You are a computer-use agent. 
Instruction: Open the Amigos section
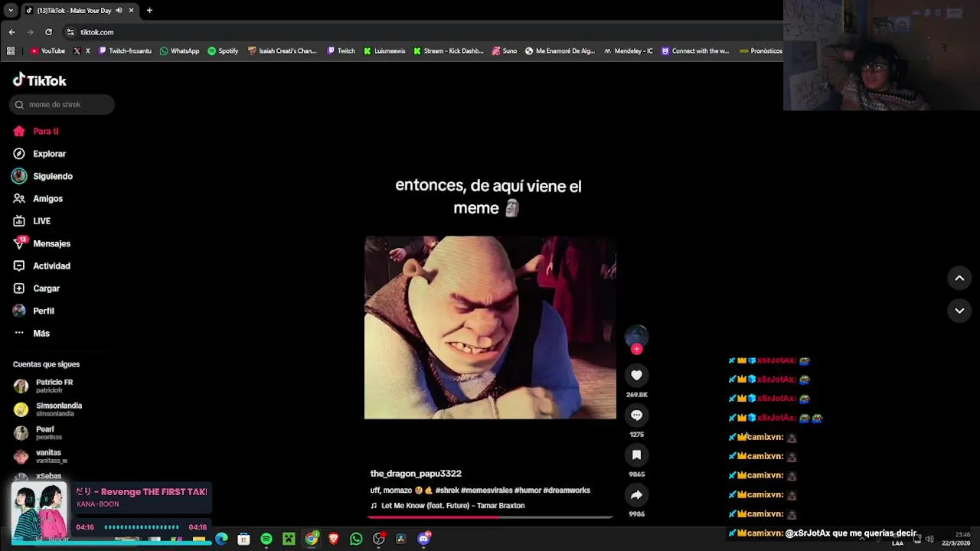(38, 199)
